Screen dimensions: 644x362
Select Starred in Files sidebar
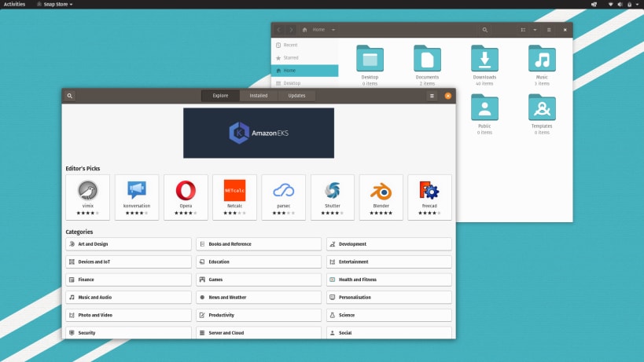(305, 58)
